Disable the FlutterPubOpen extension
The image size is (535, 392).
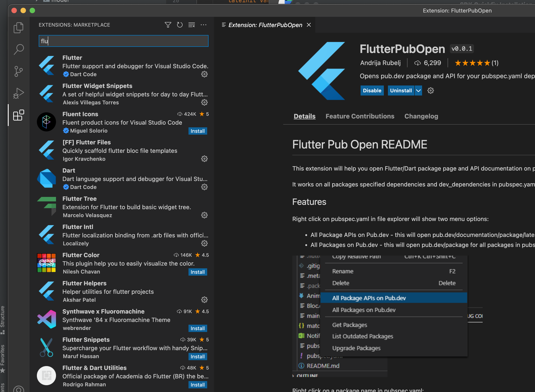[x=372, y=91]
